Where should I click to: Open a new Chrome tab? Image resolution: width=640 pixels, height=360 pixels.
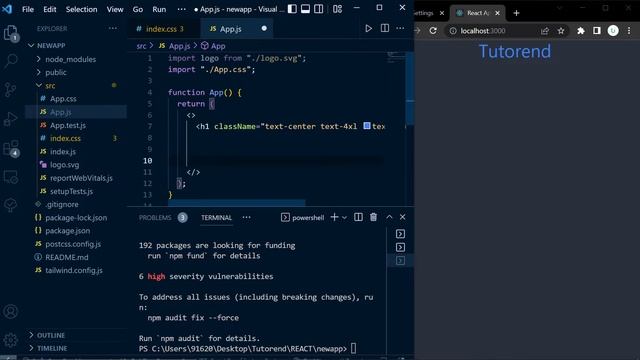[x=516, y=13]
